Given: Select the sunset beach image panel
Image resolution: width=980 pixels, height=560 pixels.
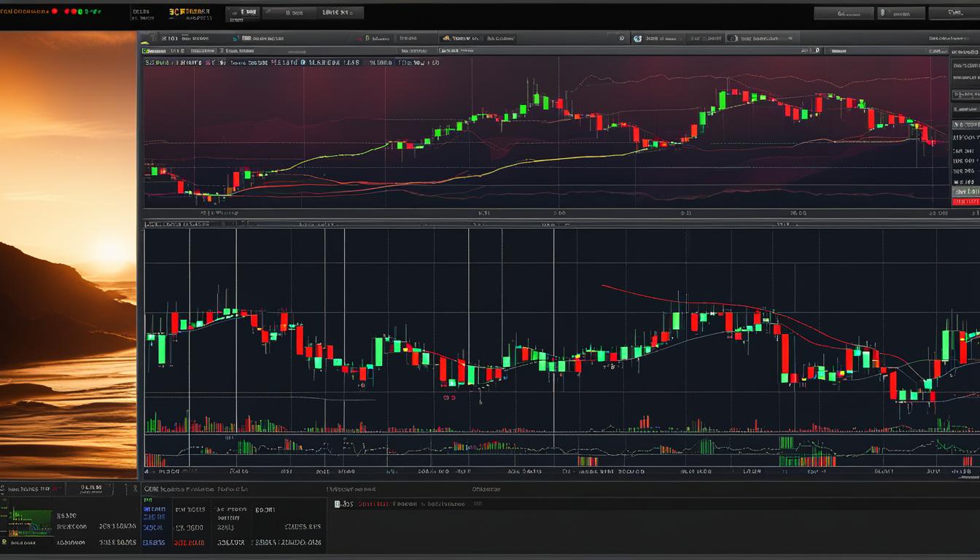Looking at the screenshot, I should pyautogui.click(x=68, y=254).
